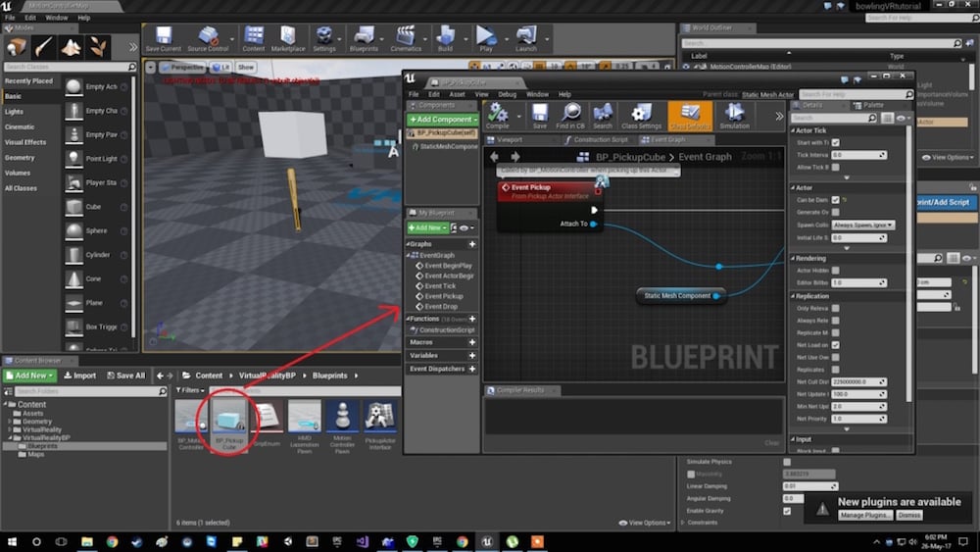Image resolution: width=980 pixels, height=552 pixels.
Task: Toggle the Start with Tick Enabled checkbox
Action: coord(835,143)
